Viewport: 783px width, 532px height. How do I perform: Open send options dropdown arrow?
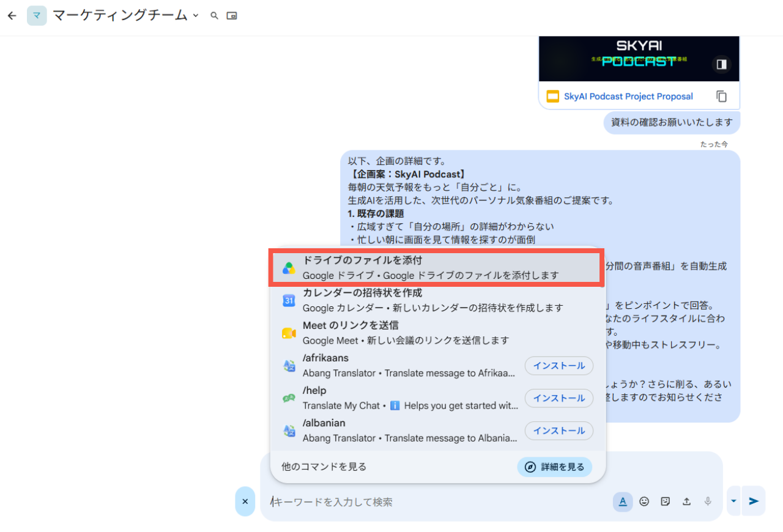pyautogui.click(x=733, y=501)
